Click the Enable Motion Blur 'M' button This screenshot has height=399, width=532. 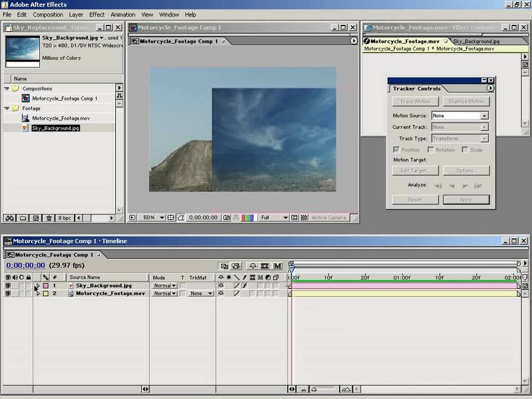[277, 266]
